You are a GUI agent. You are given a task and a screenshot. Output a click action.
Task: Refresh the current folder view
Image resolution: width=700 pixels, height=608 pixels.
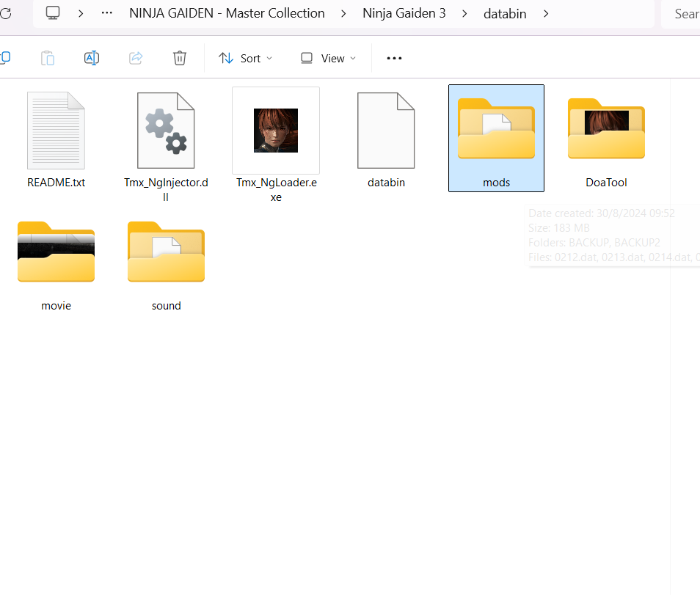(5, 13)
